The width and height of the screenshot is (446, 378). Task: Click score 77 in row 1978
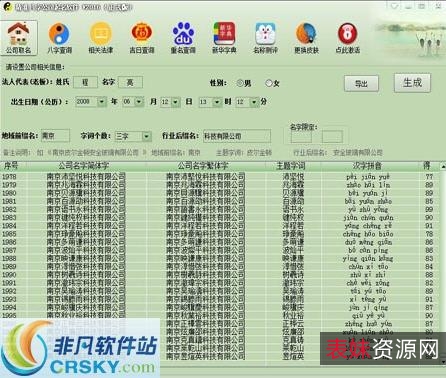pyautogui.click(x=429, y=177)
